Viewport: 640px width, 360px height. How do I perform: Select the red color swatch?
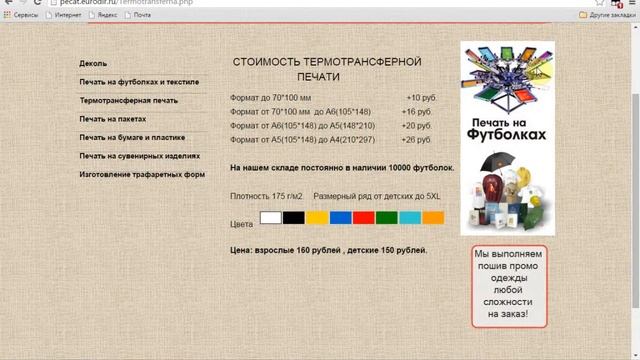click(364, 218)
